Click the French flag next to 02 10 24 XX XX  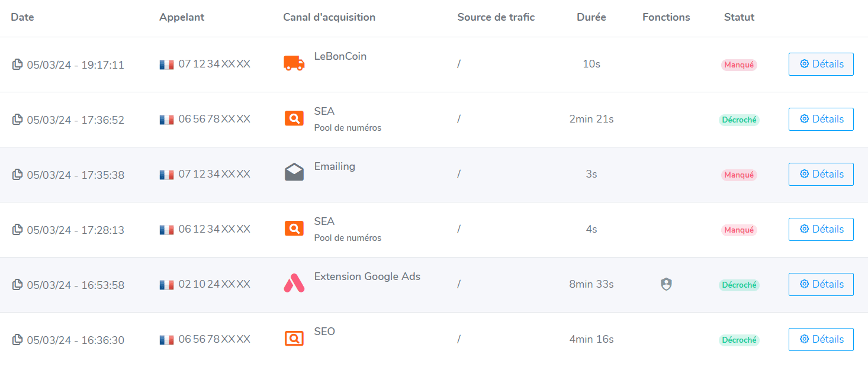(x=166, y=285)
